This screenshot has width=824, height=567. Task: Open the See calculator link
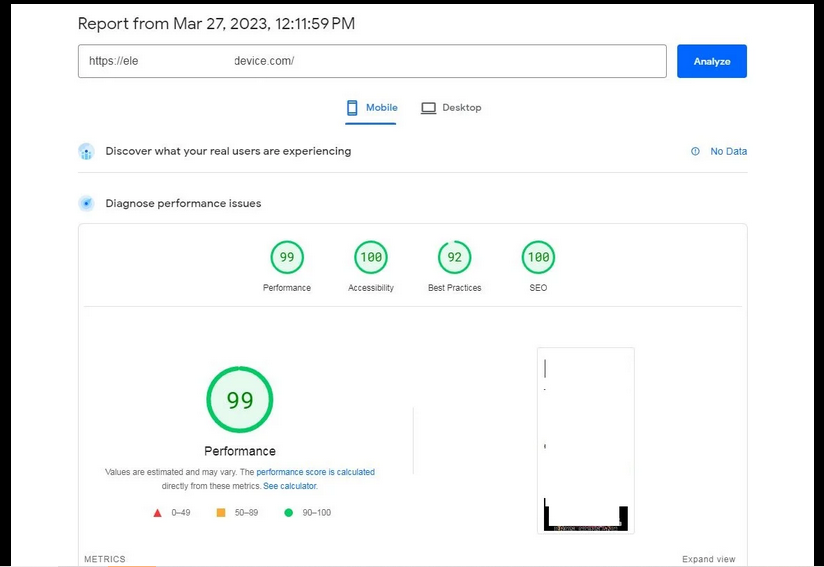(x=290, y=486)
